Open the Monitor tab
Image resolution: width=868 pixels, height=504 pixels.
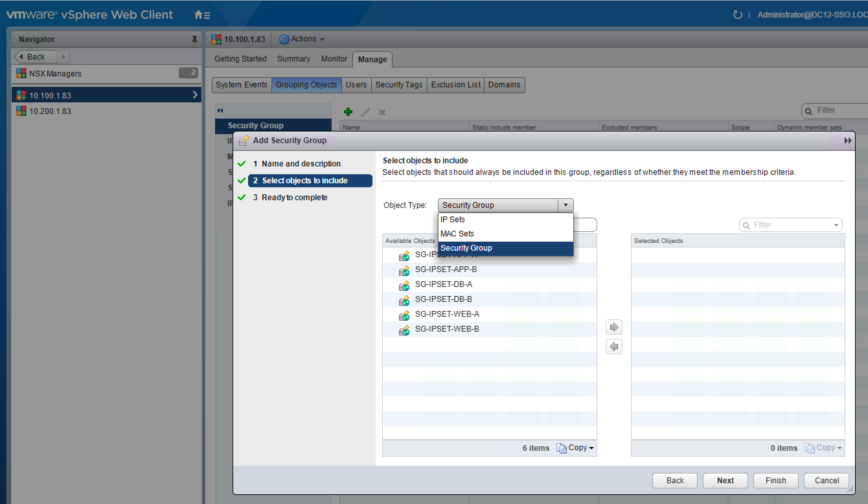pos(334,59)
